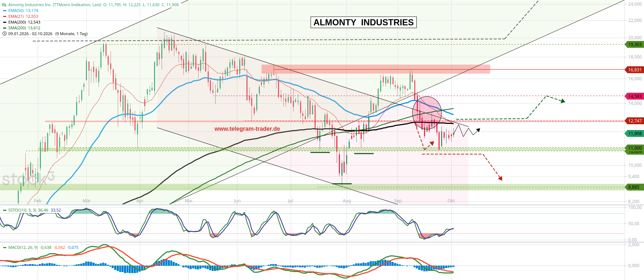Viewport: 644px width, 280px height.
Task: Click the 0,000 MACD axis value
Action: 634,266
